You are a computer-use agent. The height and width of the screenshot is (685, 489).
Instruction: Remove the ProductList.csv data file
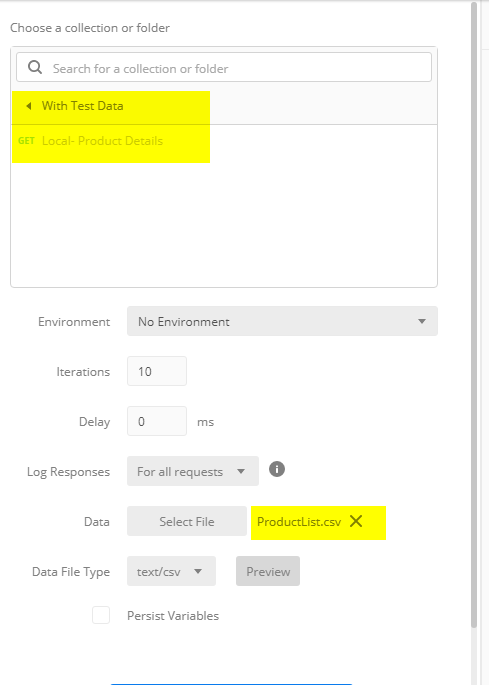click(356, 521)
